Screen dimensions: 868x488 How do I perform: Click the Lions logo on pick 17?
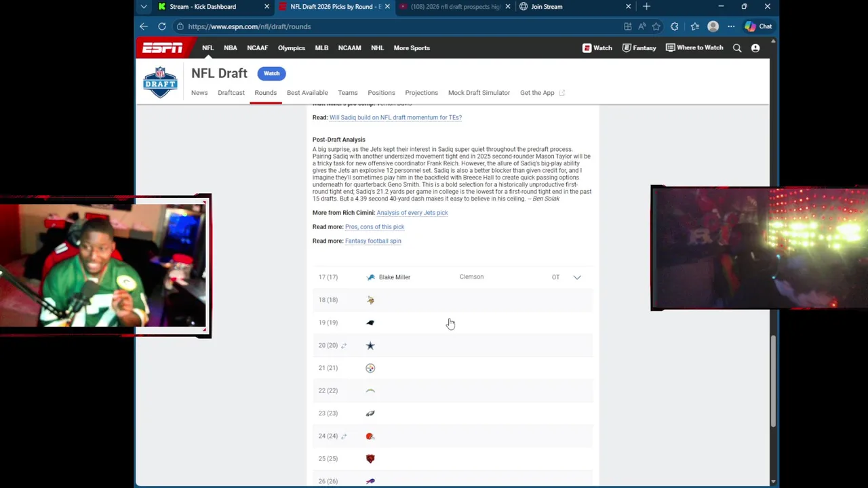(370, 277)
